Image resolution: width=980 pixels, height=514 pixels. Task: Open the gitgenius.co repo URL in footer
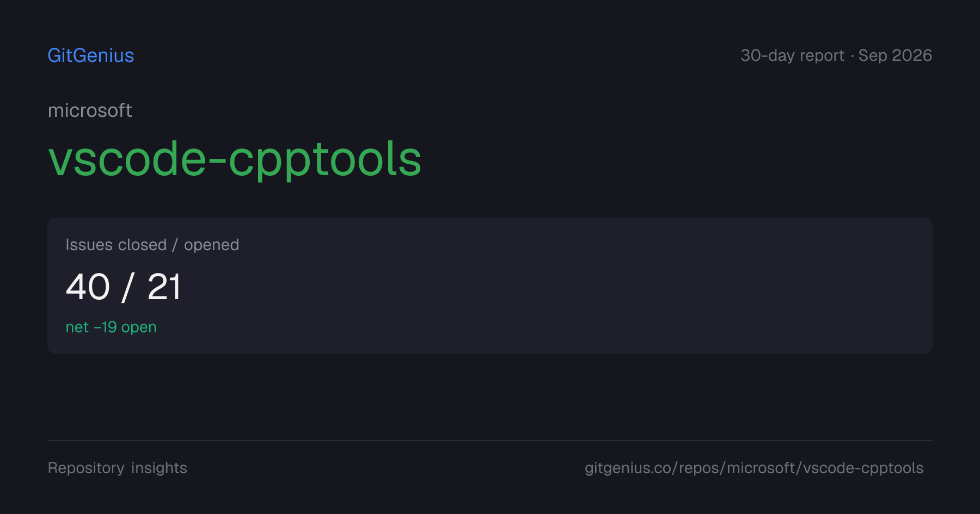(754, 468)
